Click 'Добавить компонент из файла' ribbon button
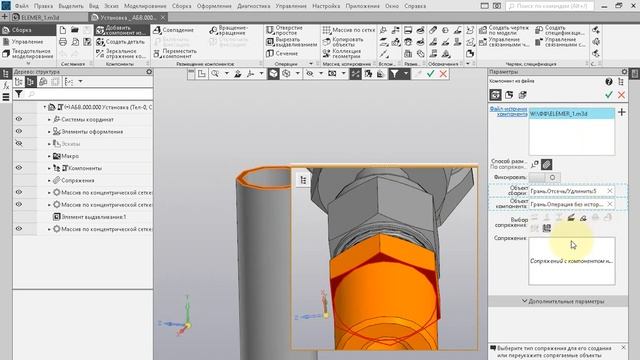This screenshot has height=360, width=640. pyautogui.click(x=121, y=30)
